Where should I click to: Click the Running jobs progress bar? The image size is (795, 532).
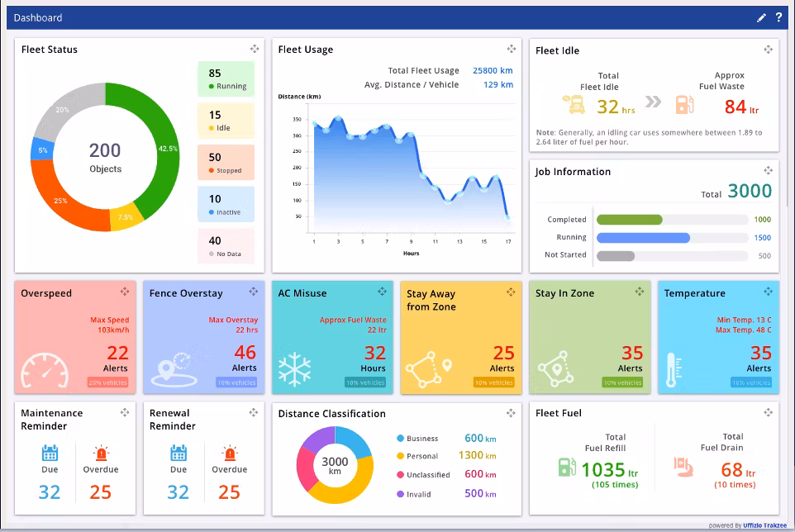tap(643, 238)
